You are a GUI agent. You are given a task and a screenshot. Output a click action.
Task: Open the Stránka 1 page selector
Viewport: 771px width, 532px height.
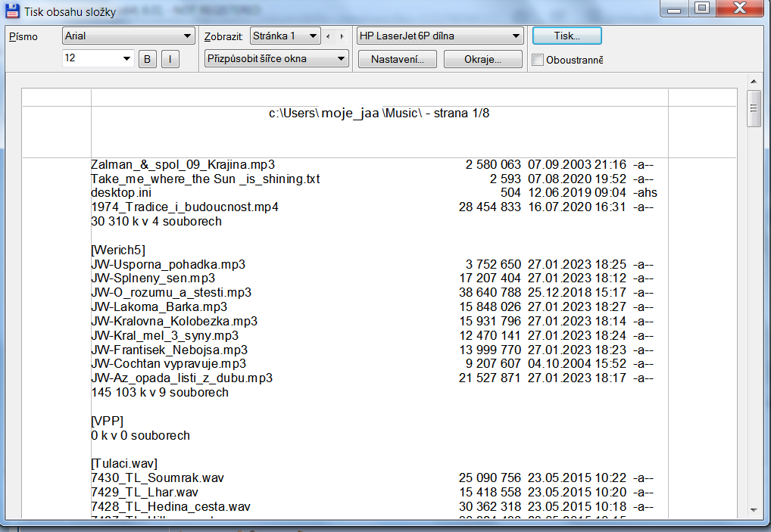pyautogui.click(x=285, y=36)
